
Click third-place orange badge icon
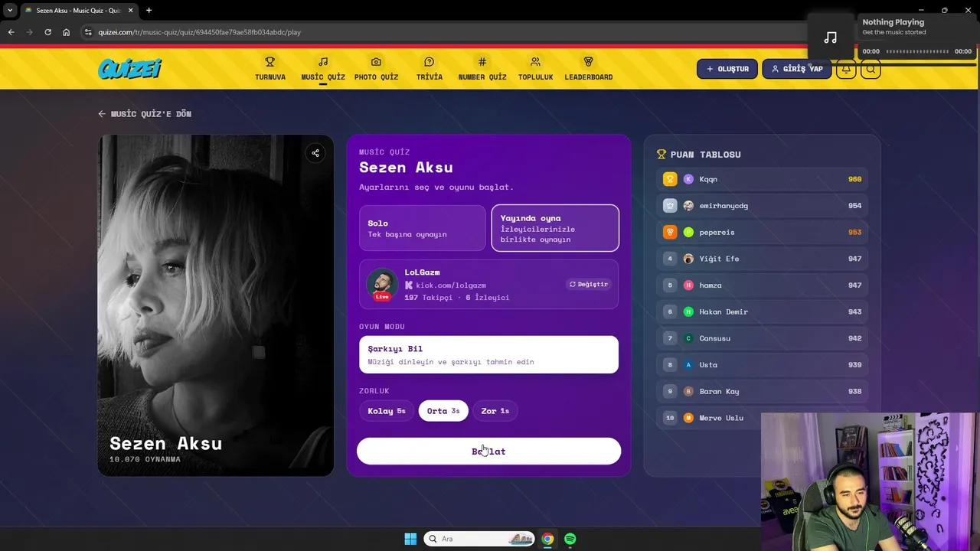point(670,232)
